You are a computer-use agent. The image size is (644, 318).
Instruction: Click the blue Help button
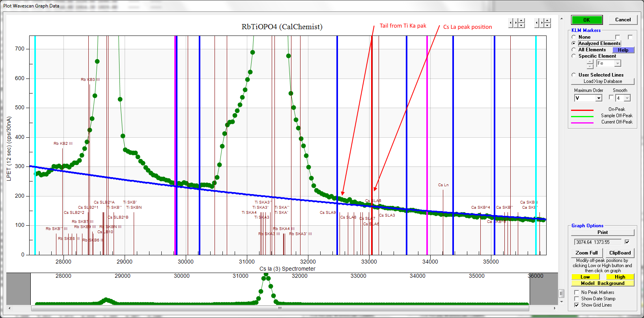[x=623, y=50]
